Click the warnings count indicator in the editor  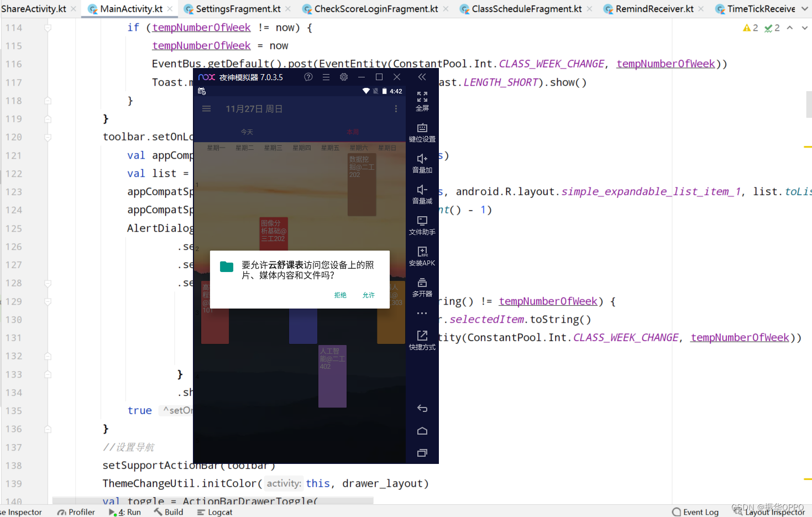point(750,28)
